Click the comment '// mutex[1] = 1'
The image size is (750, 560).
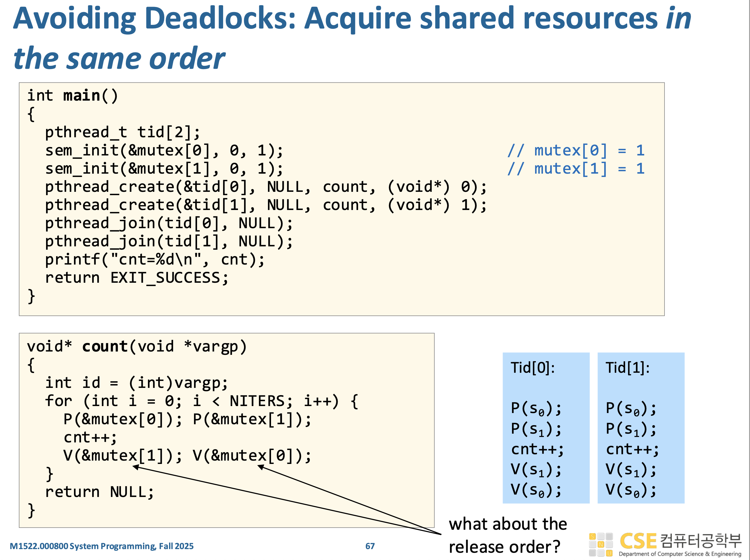click(x=576, y=168)
